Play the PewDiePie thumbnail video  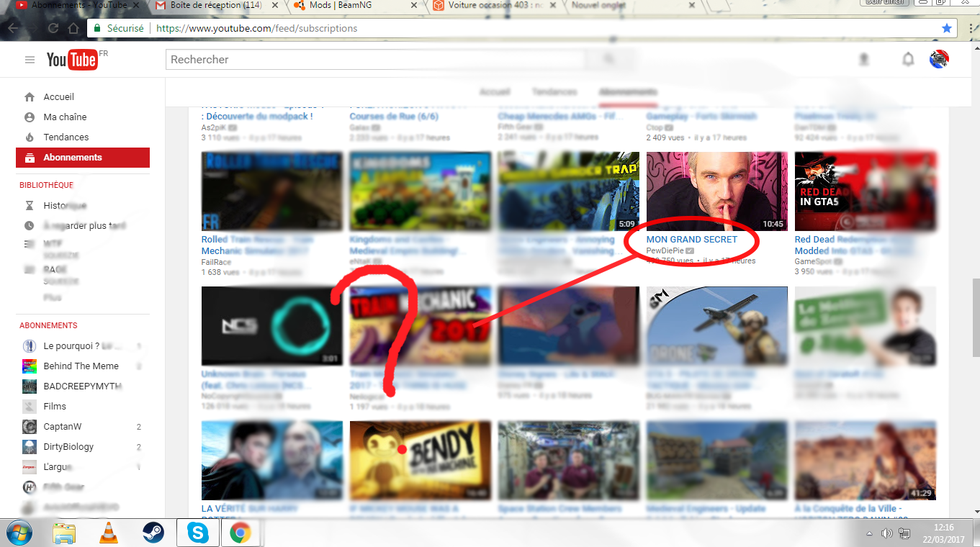(717, 191)
